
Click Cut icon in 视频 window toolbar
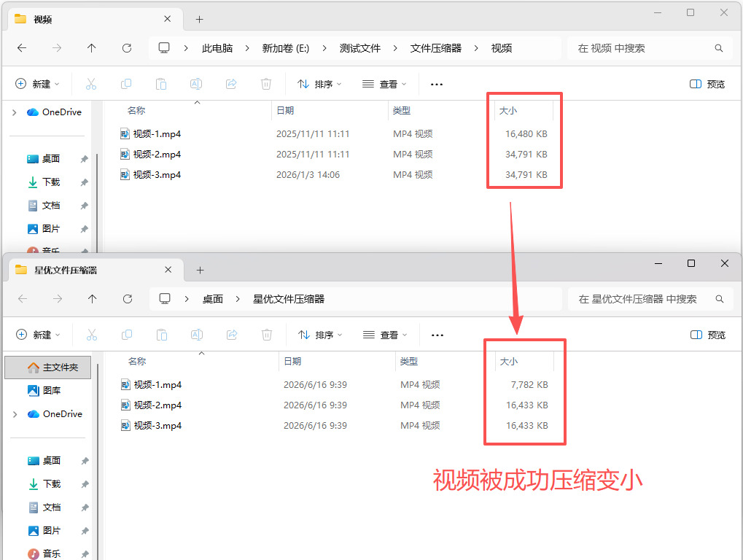[91, 85]
